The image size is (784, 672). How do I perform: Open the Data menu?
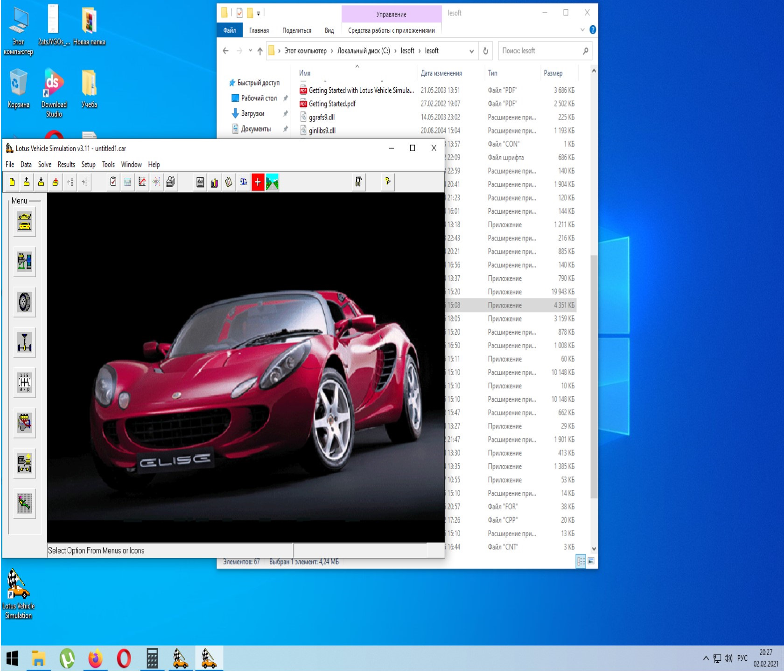click(26, 164)
